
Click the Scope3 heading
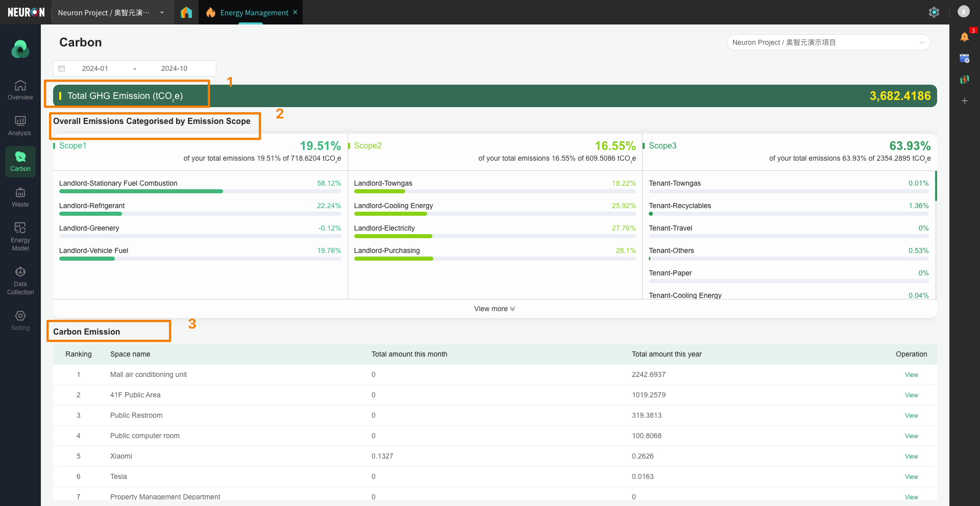(x=663, y=145)
